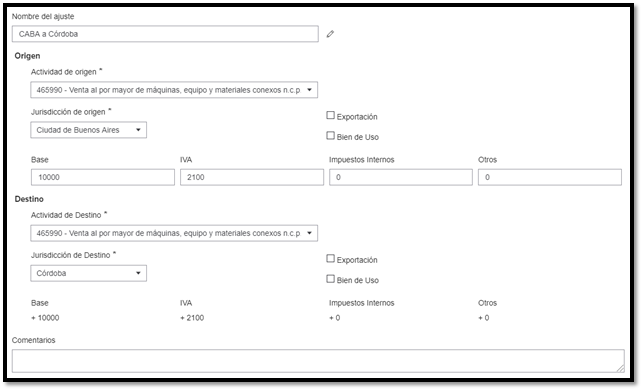
Task: Click the Otros input field under Origen
Action: (x=550, y=177)
